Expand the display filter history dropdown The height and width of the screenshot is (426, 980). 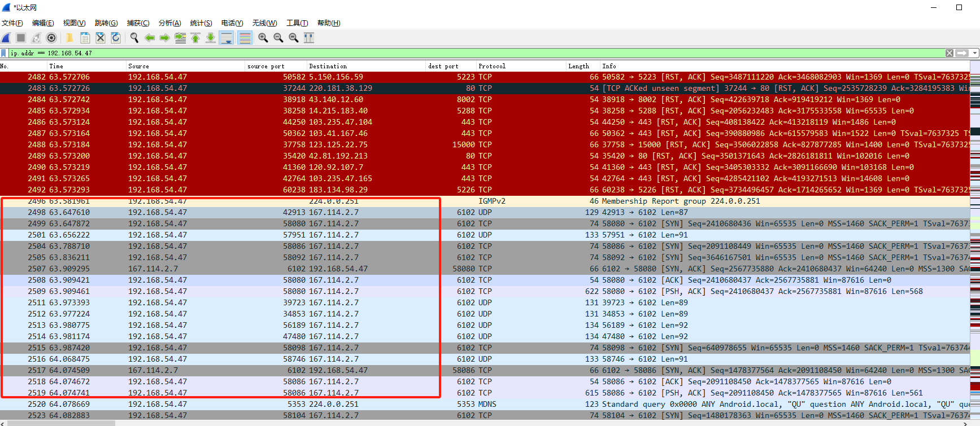974,53
